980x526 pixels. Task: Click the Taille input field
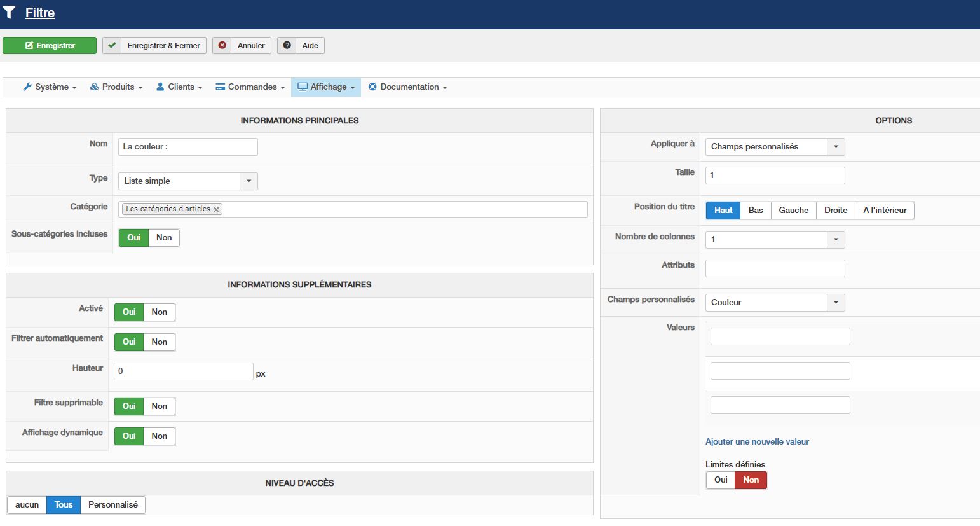(775, 176)
